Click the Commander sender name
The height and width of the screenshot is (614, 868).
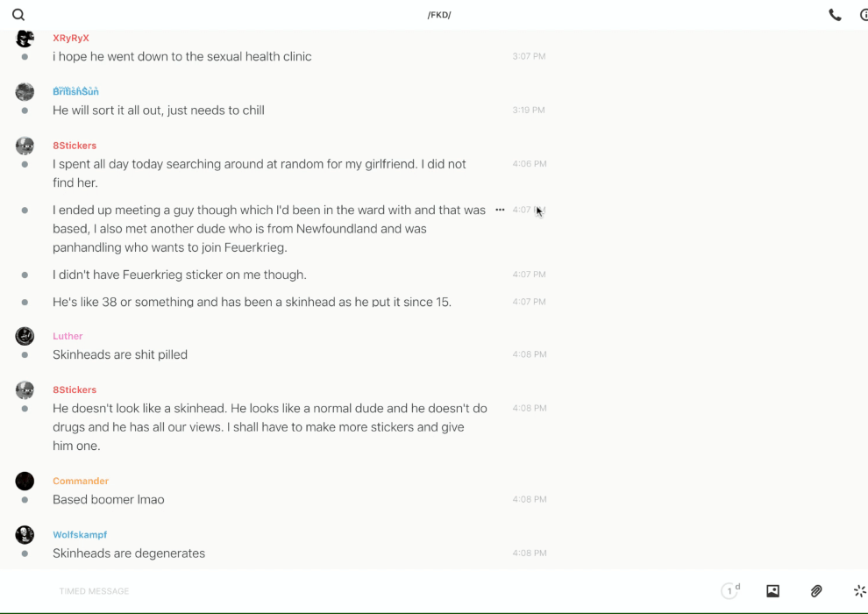click(81, 481)
